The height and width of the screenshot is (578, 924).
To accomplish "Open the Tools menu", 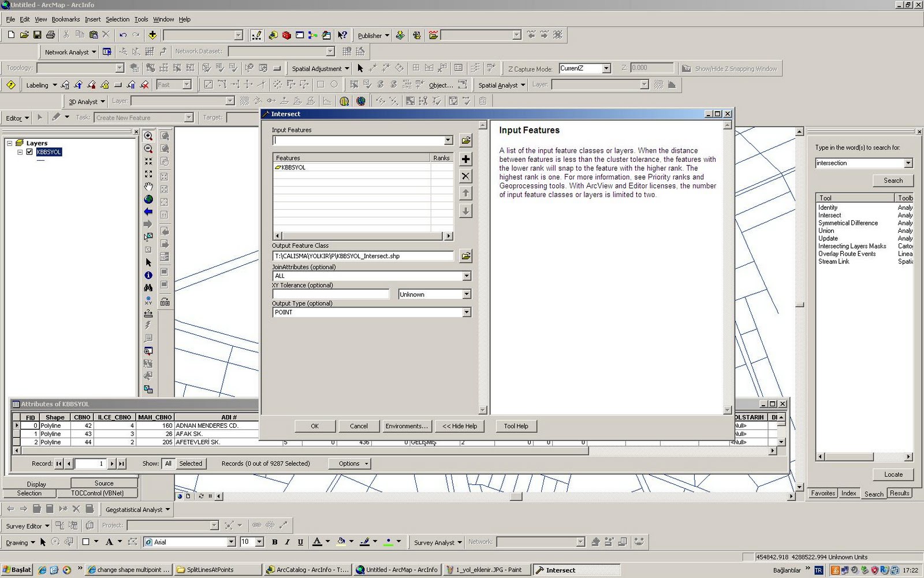I will pos(141,19).
